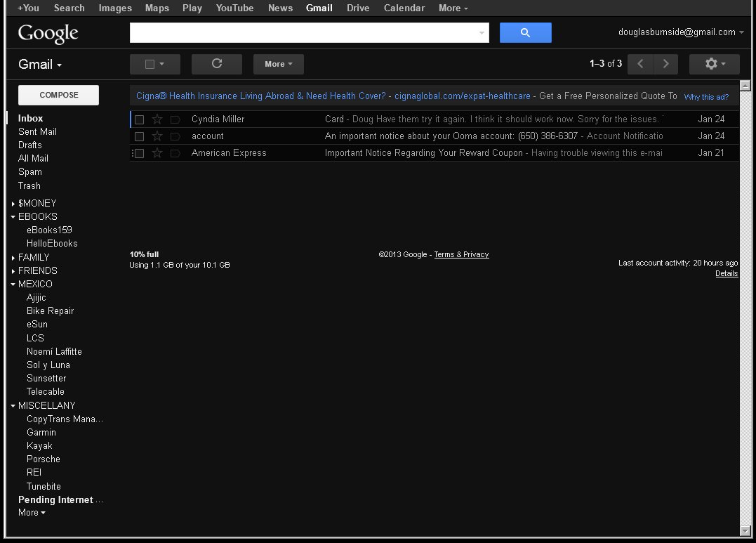Open the Porsche label

tap(44, 459)
